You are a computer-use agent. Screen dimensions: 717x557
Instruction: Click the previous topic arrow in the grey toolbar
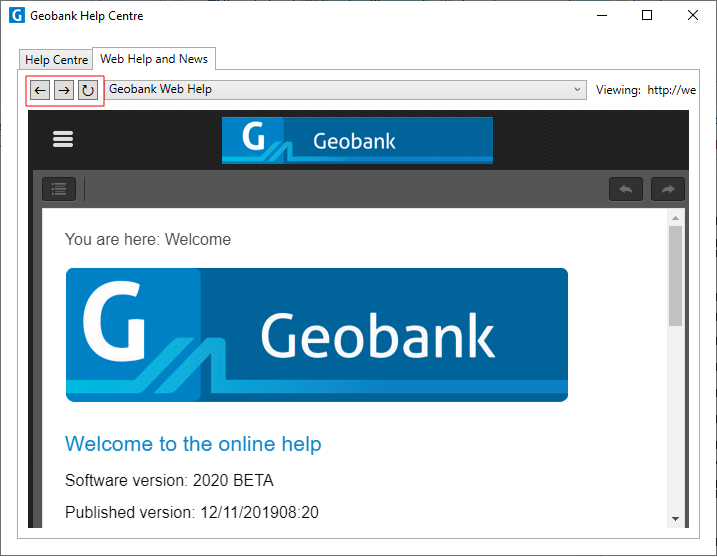tap(626, 189)
